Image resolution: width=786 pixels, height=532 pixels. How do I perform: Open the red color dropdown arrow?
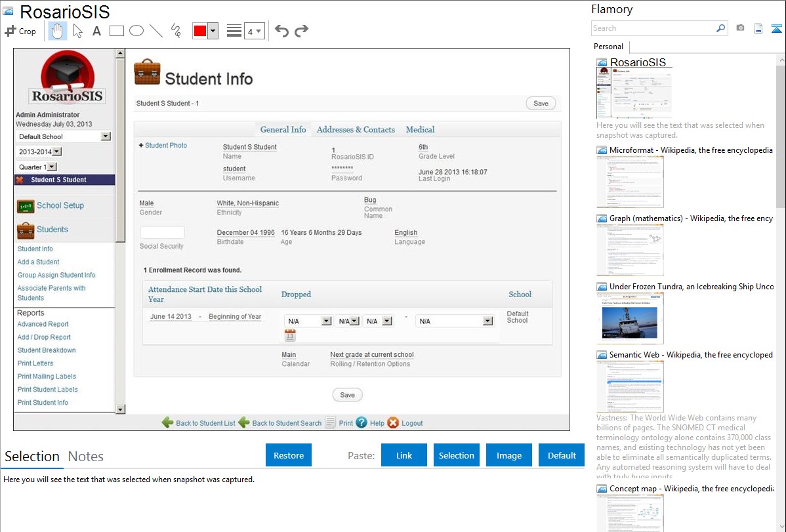click(213, 31)
